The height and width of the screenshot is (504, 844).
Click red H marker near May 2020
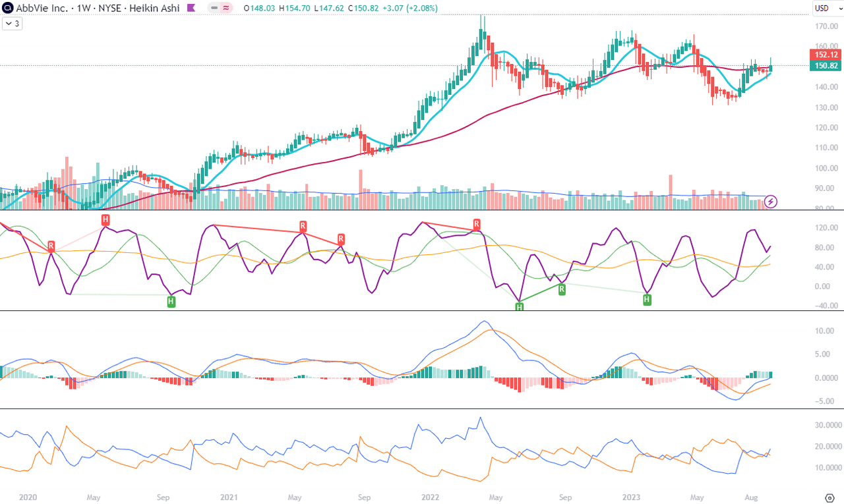tap(105, 219)
